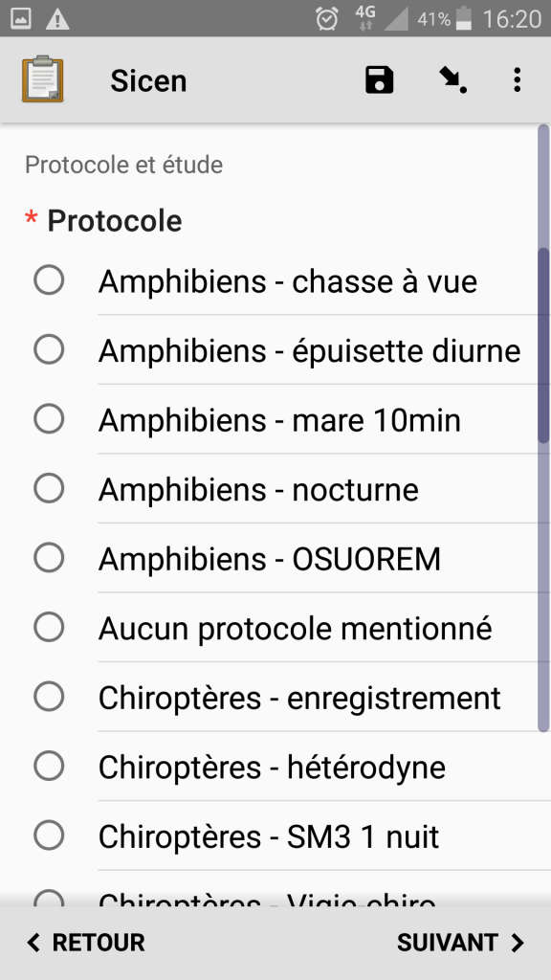
Task: Tap the battery status icon
Action: point(464,19)
